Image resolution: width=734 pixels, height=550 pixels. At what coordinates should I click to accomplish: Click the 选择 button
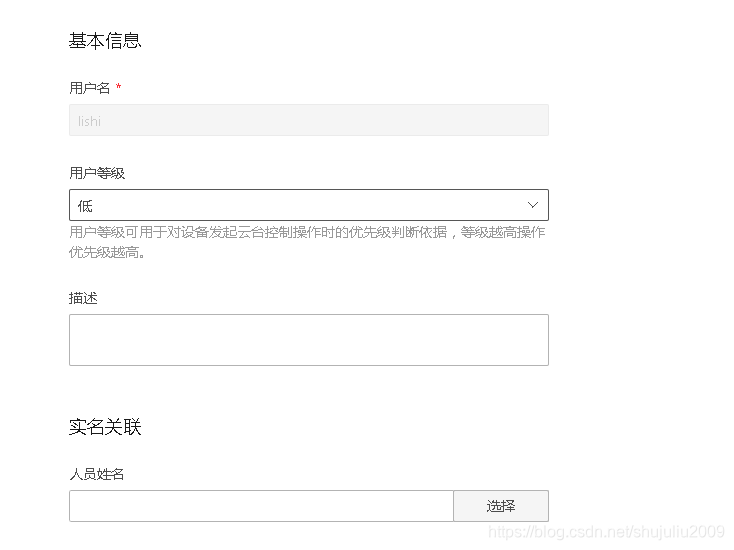[501, 506]
